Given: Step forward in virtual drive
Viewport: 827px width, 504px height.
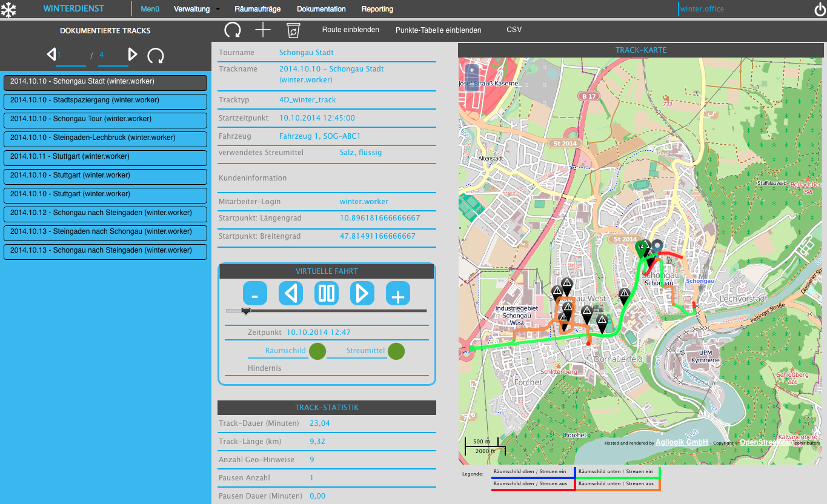Looking at the screenshot, I should click(x=362, y=294).
